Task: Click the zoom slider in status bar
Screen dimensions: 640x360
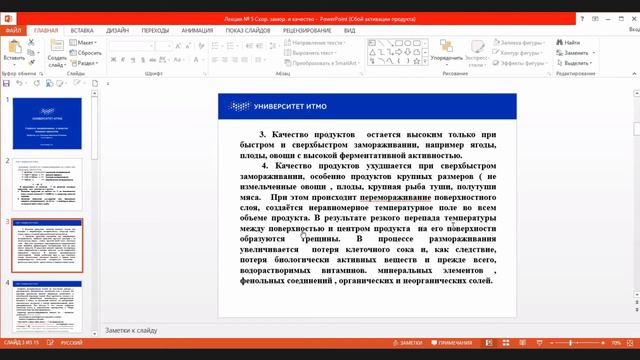Action: (x=577, y=343)
